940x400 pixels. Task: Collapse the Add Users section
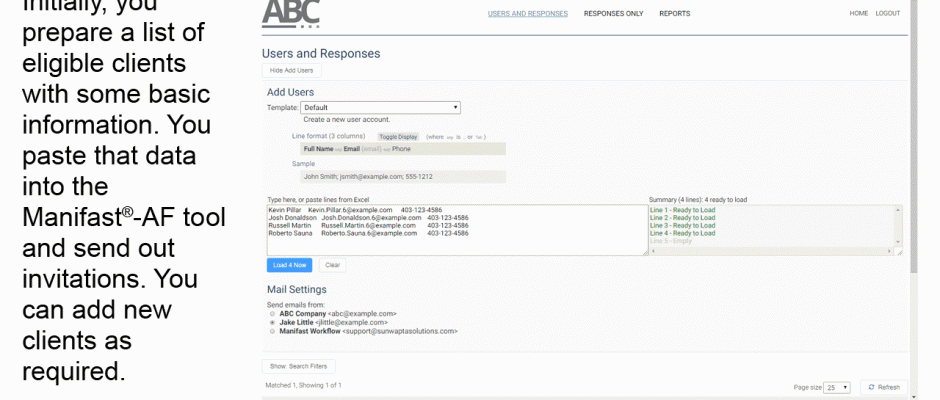[291, 70]
